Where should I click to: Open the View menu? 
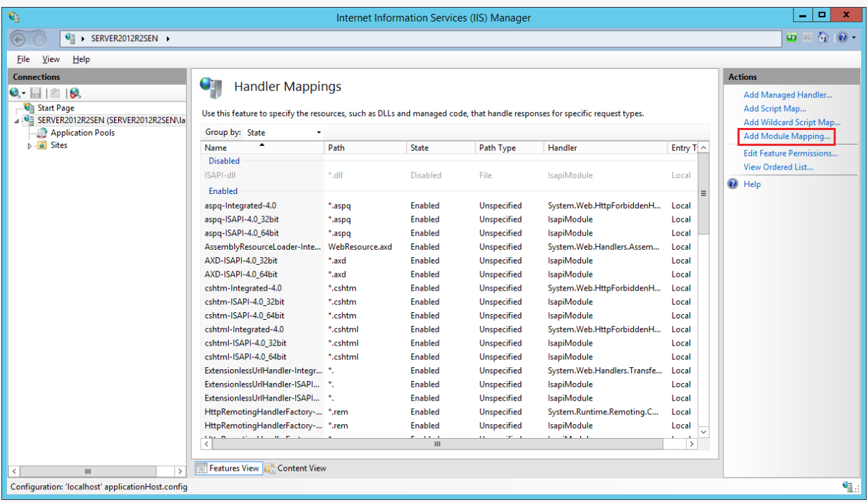click(x=51, y=59)
